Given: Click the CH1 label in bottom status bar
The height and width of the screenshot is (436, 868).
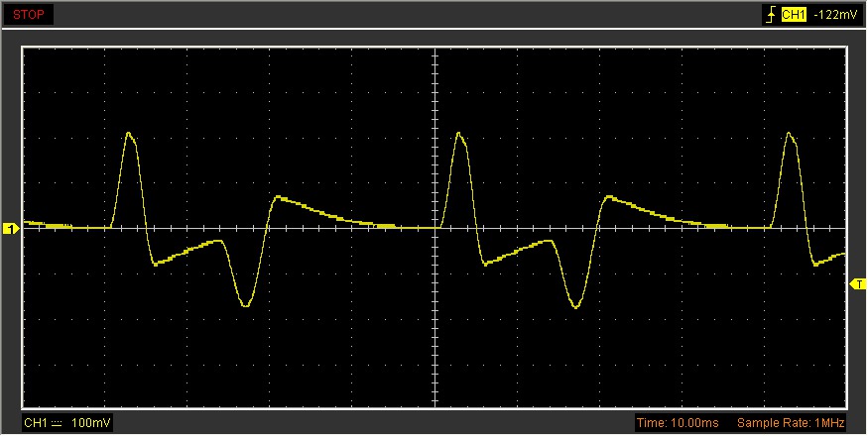Looking at the screenshot, I should pos(35,424).
